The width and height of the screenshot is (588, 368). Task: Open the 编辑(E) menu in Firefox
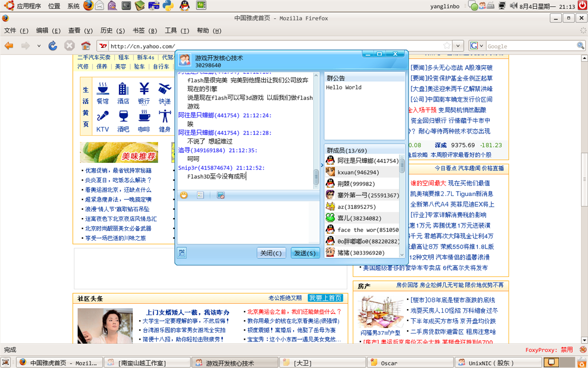(48, 31)
